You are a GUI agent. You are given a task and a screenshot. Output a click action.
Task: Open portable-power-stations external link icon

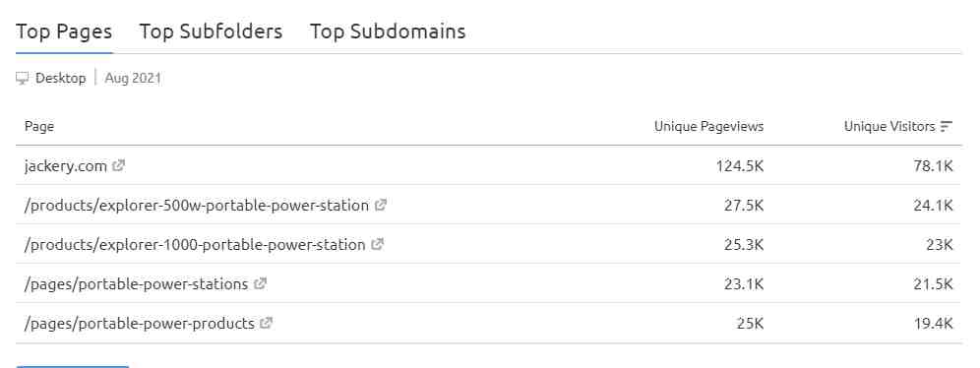[260, 283]
